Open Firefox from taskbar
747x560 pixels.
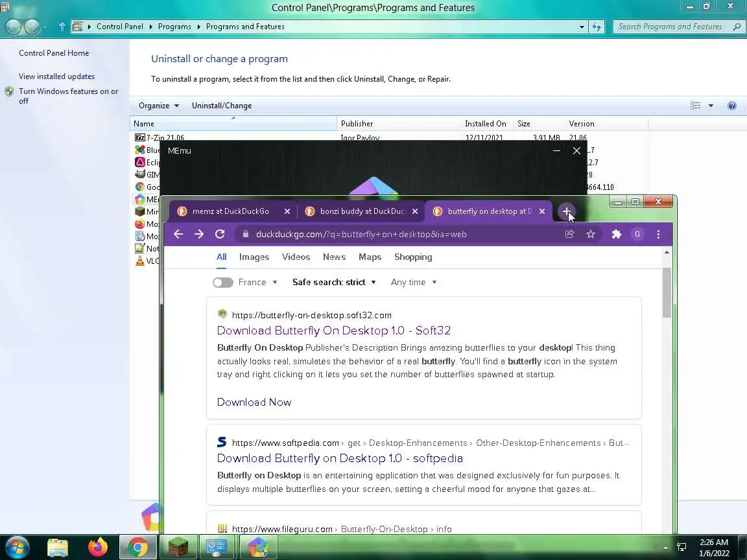pos(98,548)
